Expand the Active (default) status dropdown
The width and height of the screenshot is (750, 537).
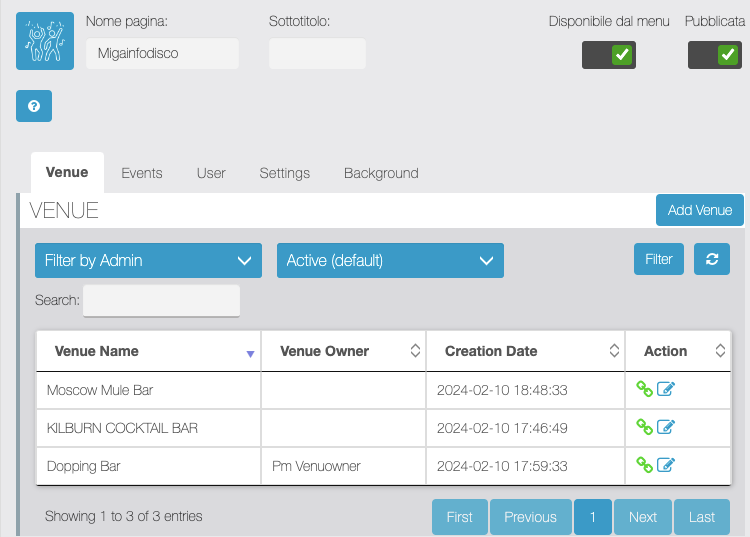(x=390, y=260)
